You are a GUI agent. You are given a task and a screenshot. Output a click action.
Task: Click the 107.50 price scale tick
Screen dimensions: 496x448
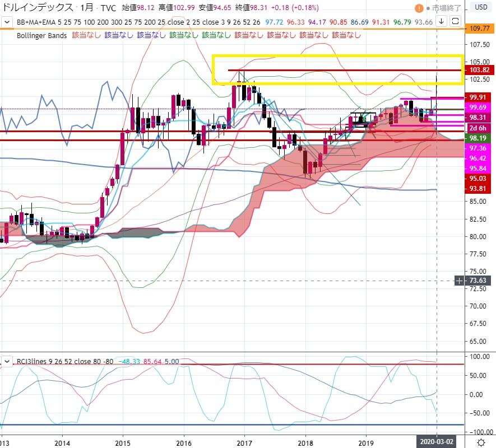coord(480,45)
